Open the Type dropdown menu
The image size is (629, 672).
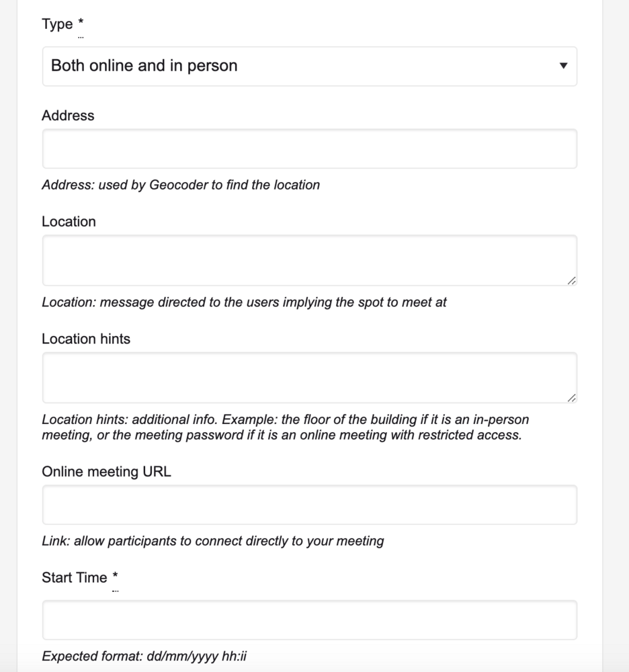pyautogui.click(x=309, y=66)
